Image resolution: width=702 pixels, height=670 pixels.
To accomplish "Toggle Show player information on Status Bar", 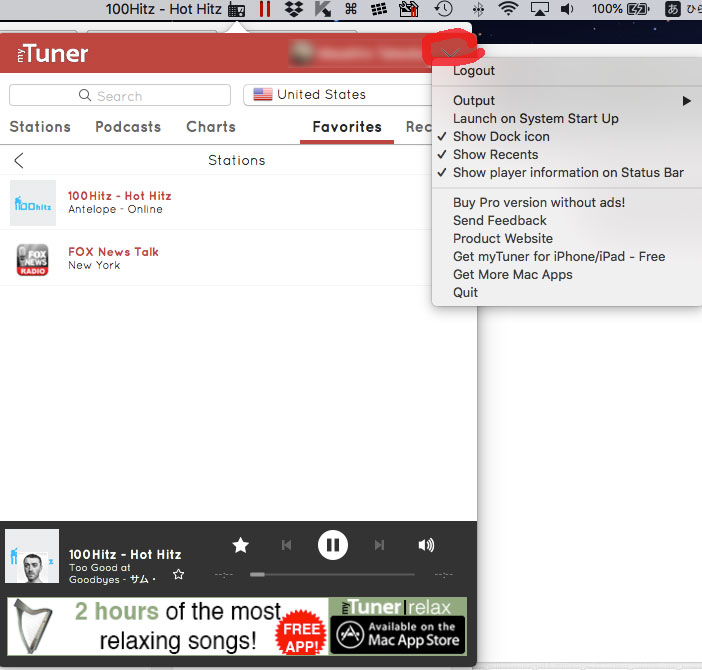I will click(x=567, y=172).
